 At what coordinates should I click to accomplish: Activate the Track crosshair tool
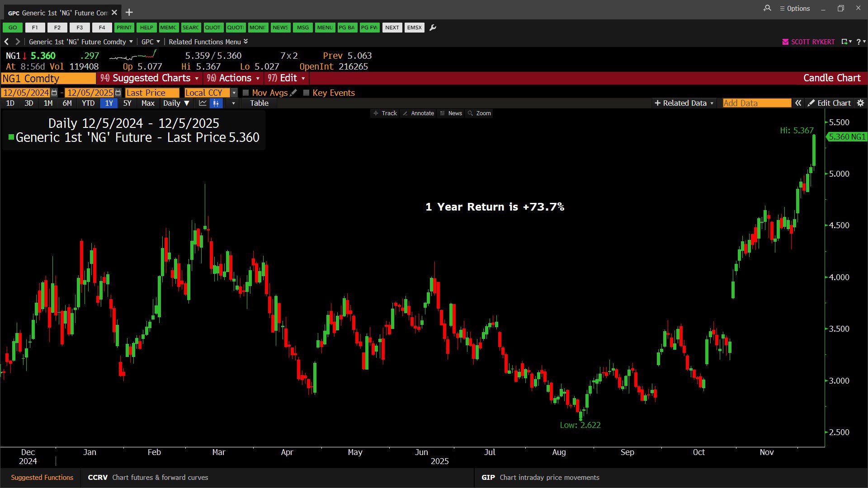click(385, 113)
